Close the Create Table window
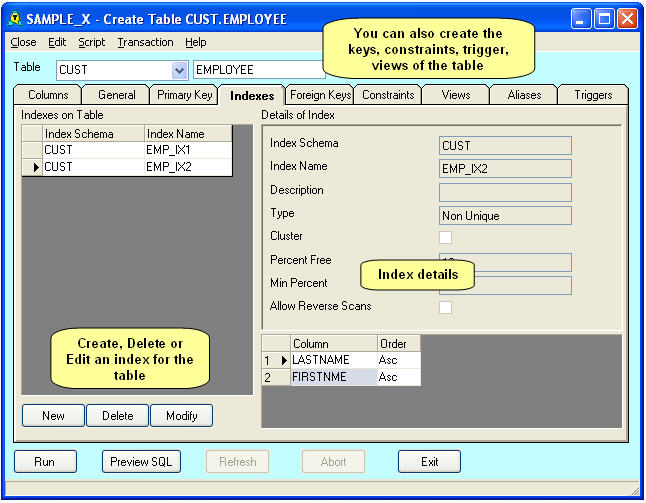 pyautogui.click(x=627, y=19)
